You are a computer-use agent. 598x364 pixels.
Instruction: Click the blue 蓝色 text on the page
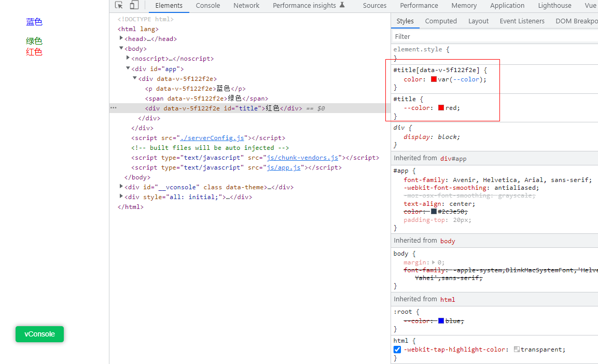pyautogui.click(x=34, y=22)
